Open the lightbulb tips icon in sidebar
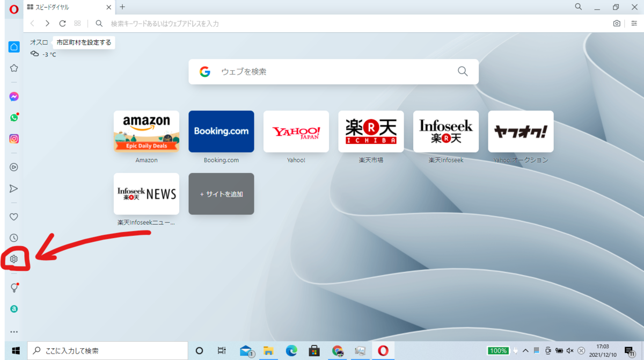Image resolution: width=644 pixels, height=360 pixels. click(x=14, y=287)
